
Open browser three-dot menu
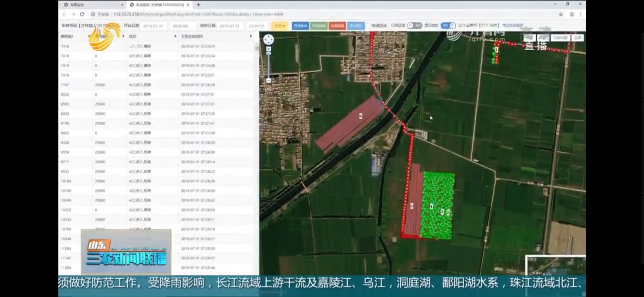[581, 14]
